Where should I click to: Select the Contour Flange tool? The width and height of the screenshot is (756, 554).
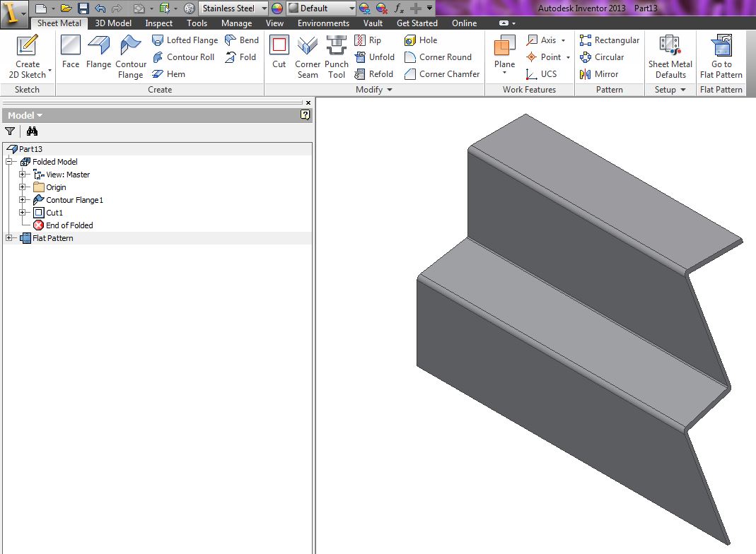click(x=131, y=57)
